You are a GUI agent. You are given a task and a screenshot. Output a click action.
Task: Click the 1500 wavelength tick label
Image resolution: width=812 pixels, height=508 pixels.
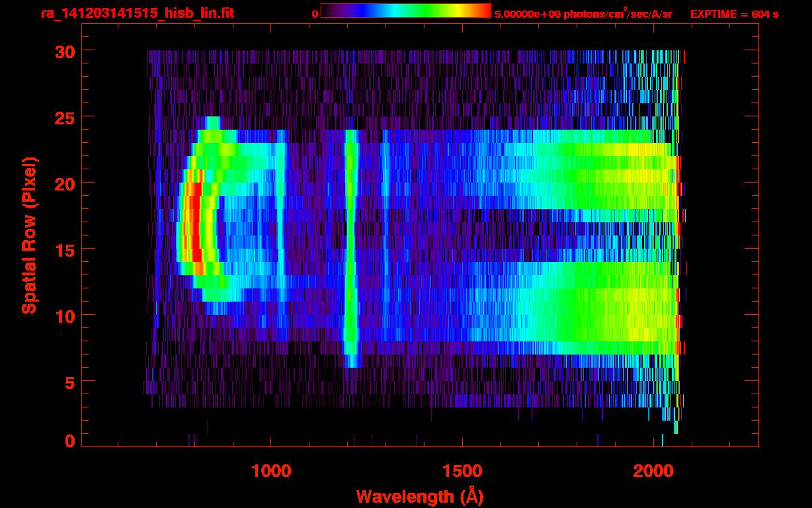pyautogui.click(x=462, y=471)
